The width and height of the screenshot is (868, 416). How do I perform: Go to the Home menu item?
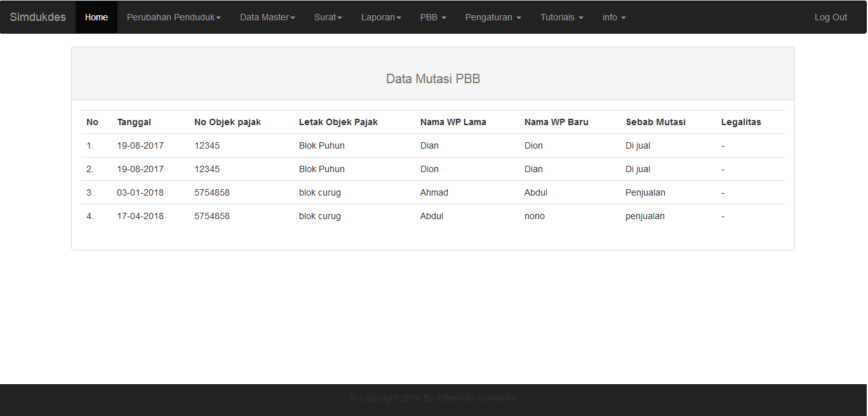click(x=97, y=17)
